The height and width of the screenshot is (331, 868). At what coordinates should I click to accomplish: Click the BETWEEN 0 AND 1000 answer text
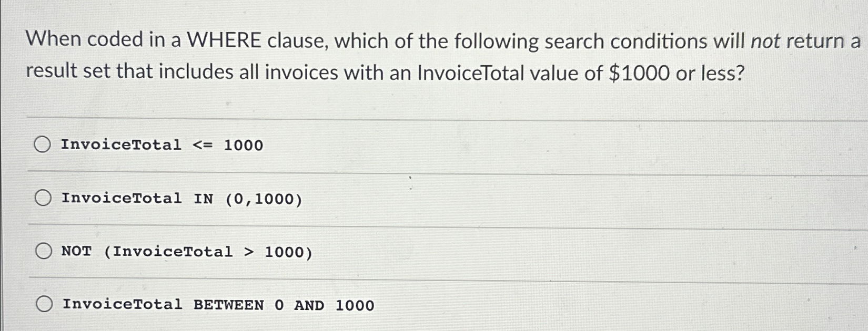(217, 305)
